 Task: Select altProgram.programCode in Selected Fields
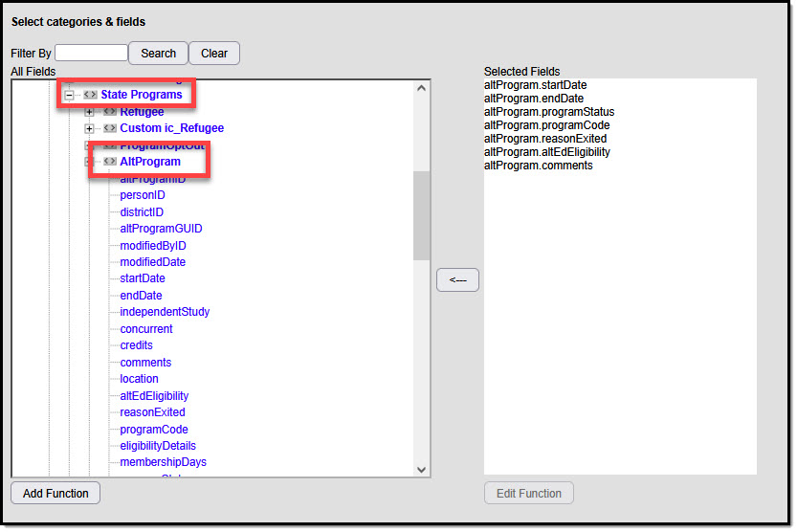pyautogui.click(x=547, y=125)
